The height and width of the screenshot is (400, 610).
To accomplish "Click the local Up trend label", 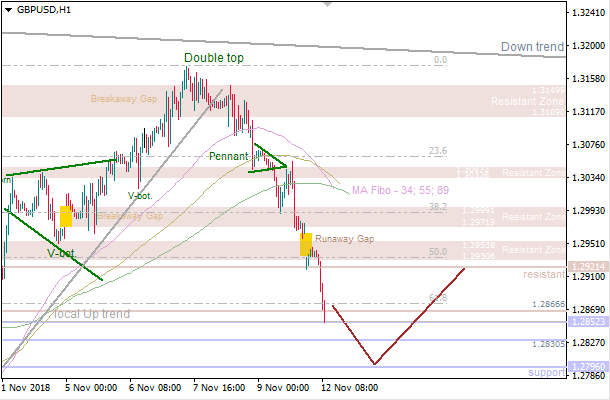I will pos(92,314).
